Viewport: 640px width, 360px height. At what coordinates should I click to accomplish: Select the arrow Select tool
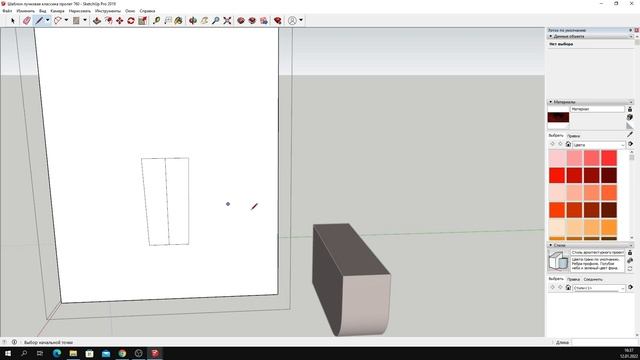coord(13,20)
